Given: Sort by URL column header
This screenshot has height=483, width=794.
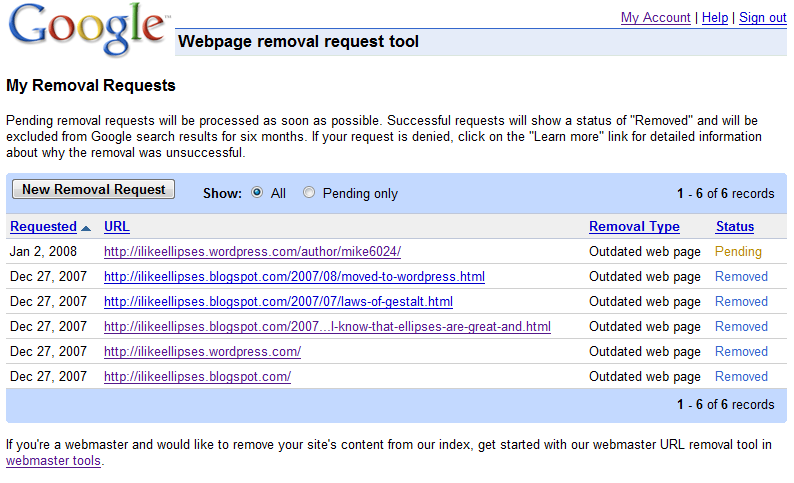Looking at the screenshot, I should click(116, 226).
